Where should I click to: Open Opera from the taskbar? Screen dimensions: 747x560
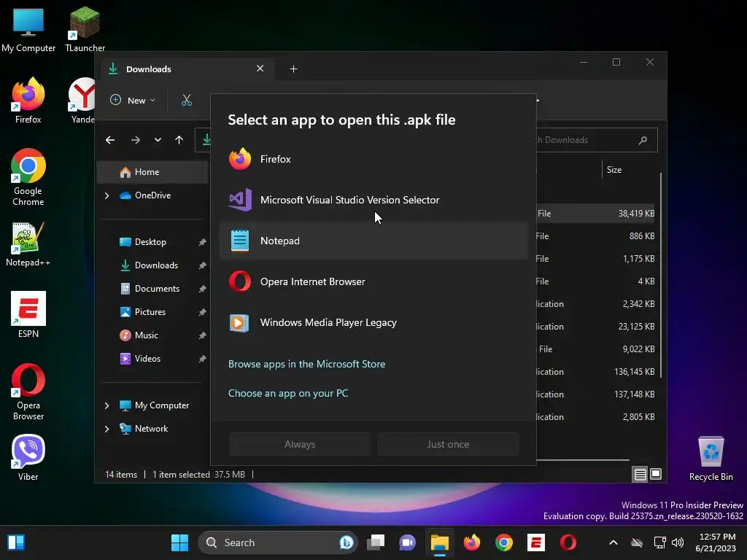pyautogui.click(x=568, y=542)
